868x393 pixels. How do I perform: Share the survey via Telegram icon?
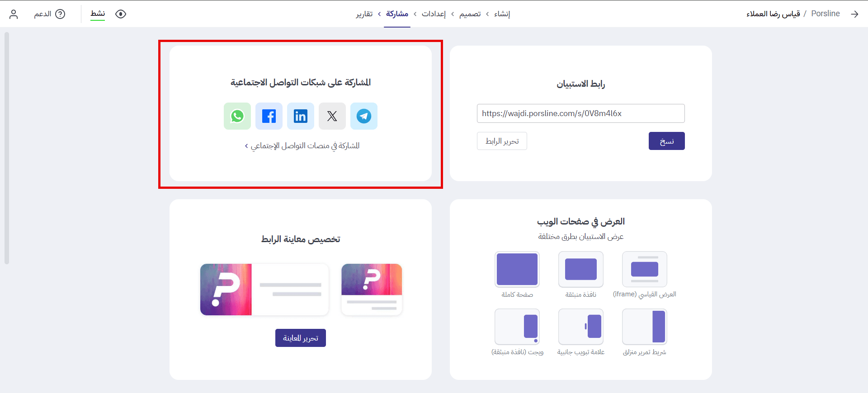[x=364, y=116]
